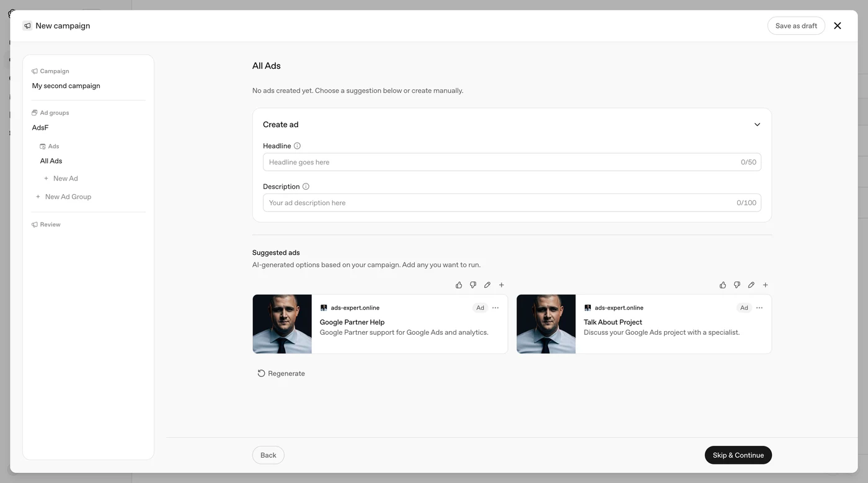Click the Ad badge on Google Partner Help
Image resolution: width=868 pixels, height=483 pixels.
coord(480,308)
